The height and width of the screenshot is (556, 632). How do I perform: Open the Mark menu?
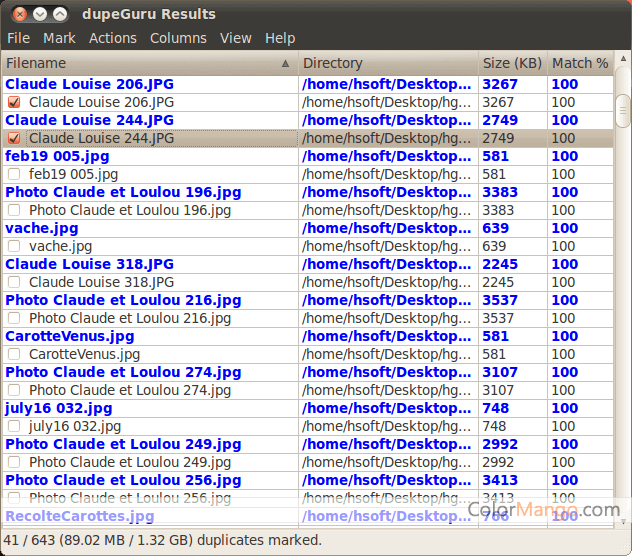(59, 38)
